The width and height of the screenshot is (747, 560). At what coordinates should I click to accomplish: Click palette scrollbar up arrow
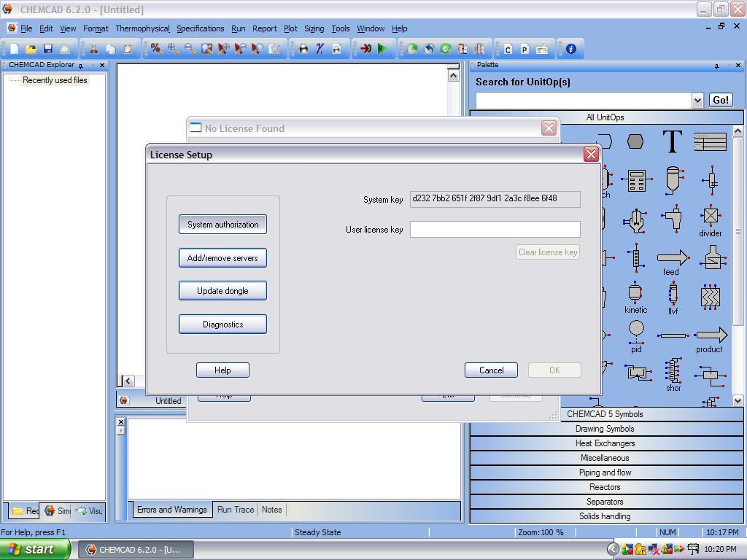click(x=738, y=131)
